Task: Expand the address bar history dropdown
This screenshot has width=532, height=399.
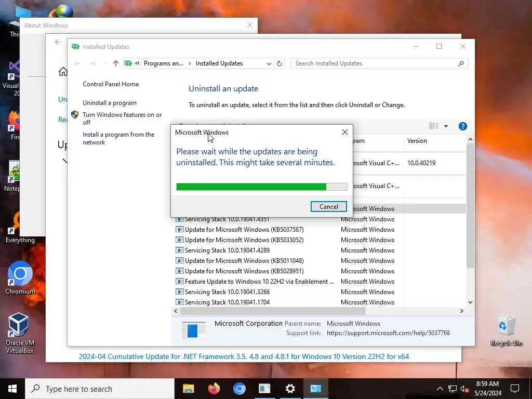Action: coord(269,63)
